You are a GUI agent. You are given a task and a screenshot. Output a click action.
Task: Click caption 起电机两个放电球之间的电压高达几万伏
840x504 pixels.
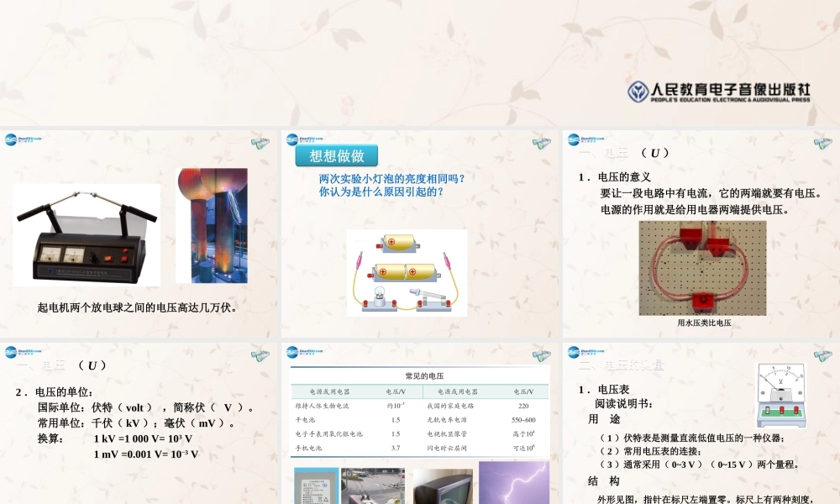pyautogui.click(x=139, y=307)
